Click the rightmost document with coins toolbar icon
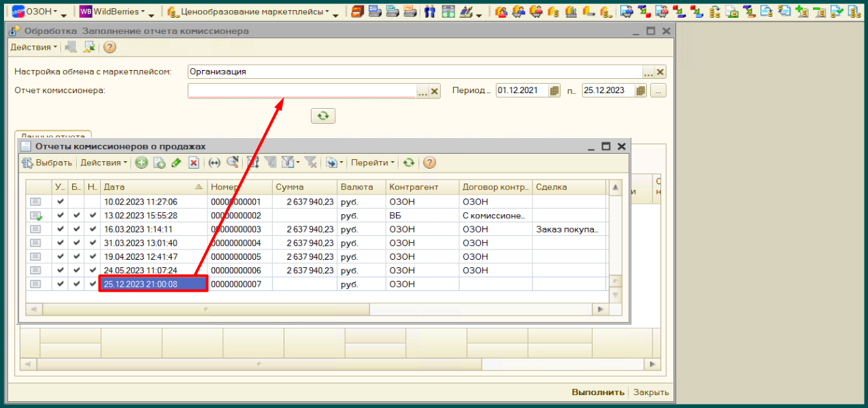 pyautogui.click(x=853, y=12)
